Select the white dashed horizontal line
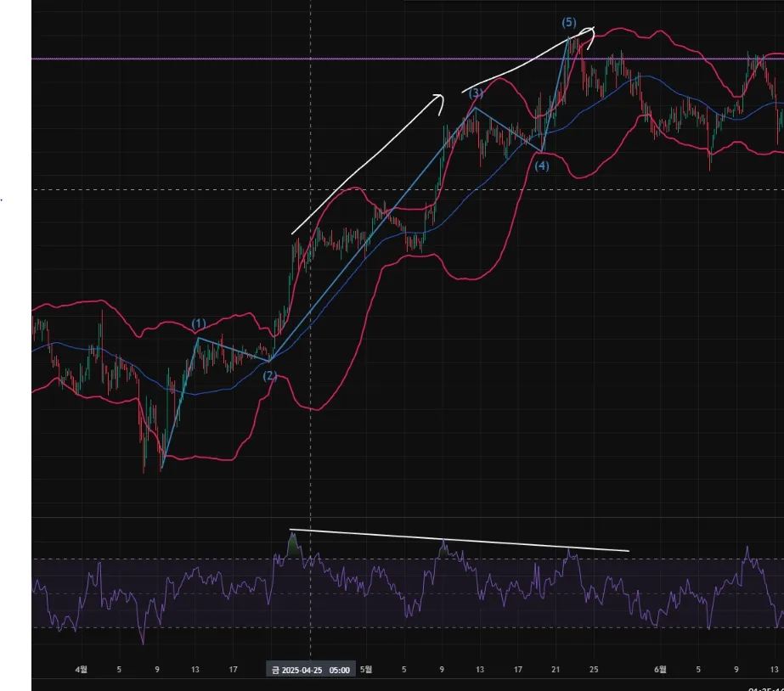 tap(408, 190)
